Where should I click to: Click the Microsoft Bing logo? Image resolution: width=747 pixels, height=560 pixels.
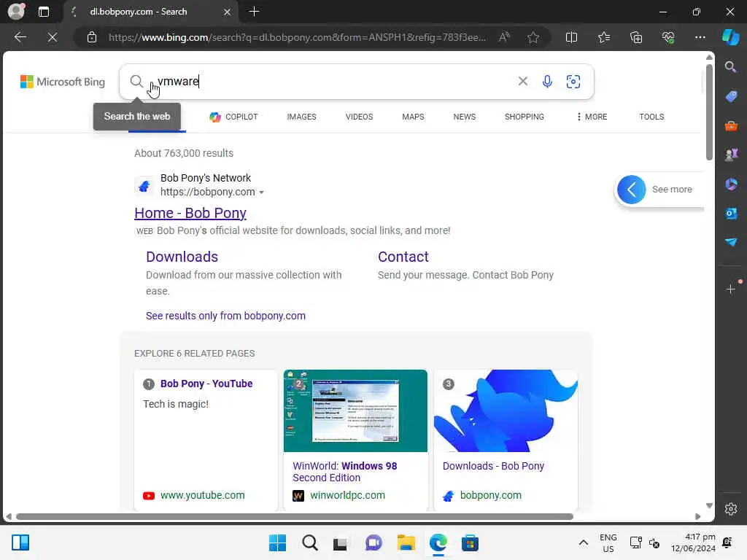(63, 82)
